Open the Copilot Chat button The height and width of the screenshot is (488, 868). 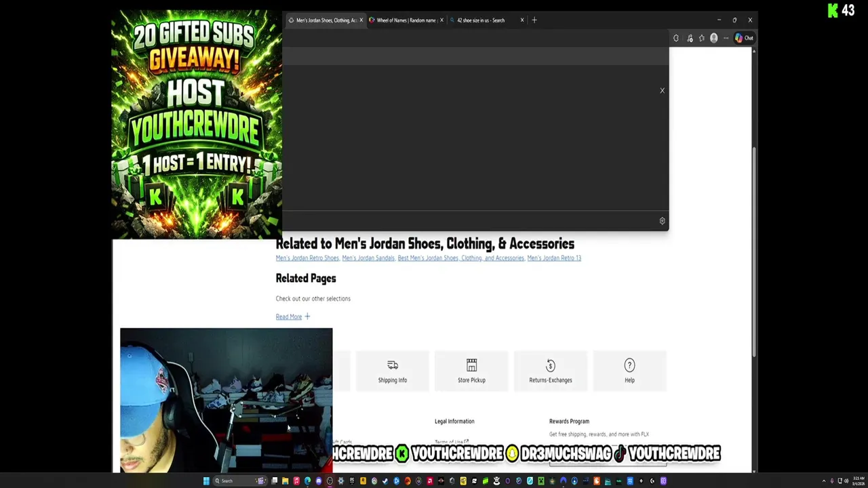744,38
